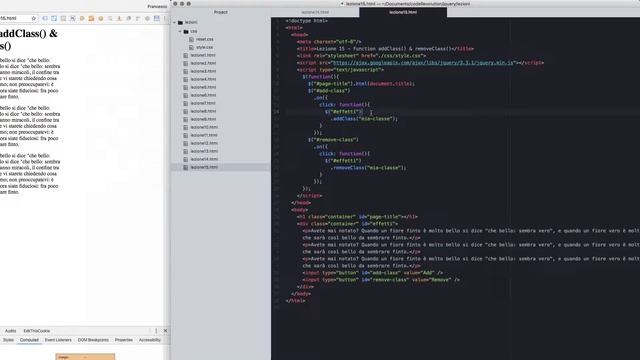
Task: Open the DevTools three-dot options menu
Action: point(156,331)
